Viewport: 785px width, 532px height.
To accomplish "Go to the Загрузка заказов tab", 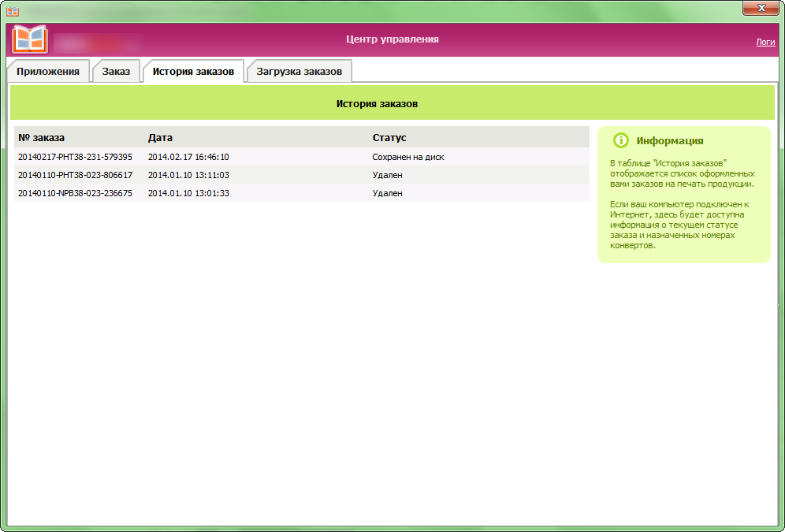I will 299,71.
